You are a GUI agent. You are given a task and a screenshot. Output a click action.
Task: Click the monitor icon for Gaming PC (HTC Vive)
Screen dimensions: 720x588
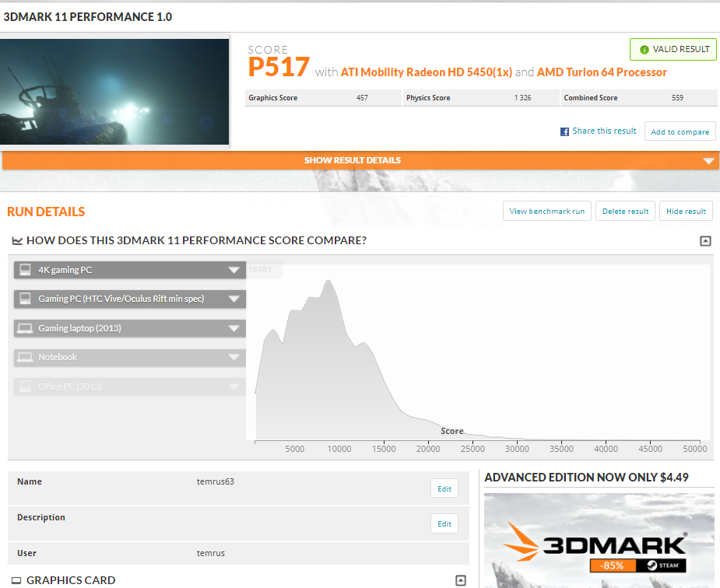[x=25, y=299]
